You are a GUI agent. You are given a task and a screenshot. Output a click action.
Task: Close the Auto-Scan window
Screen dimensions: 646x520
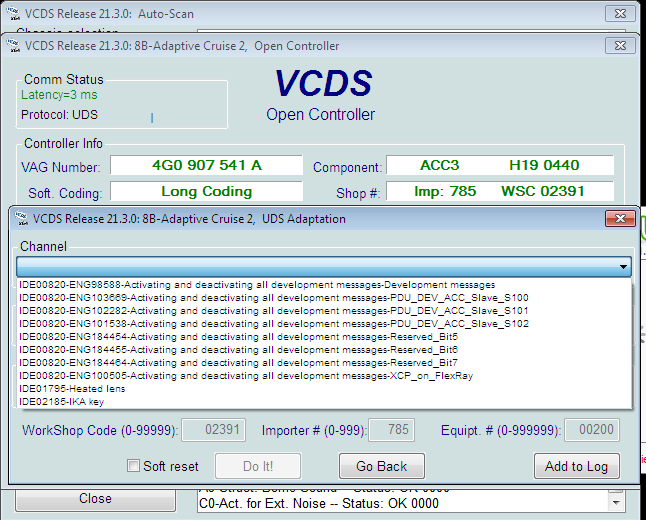(x=620, y=14)
